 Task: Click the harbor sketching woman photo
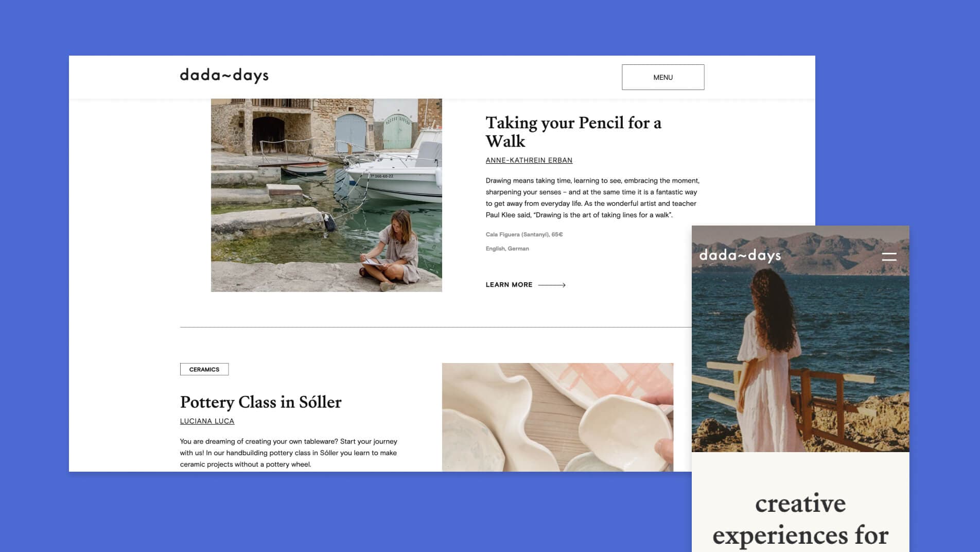tap(326, 195)
